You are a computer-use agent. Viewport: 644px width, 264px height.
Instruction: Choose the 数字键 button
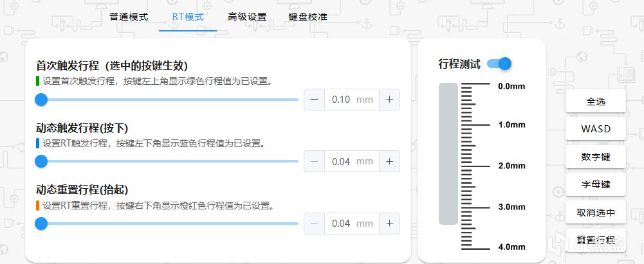[595, 157]
